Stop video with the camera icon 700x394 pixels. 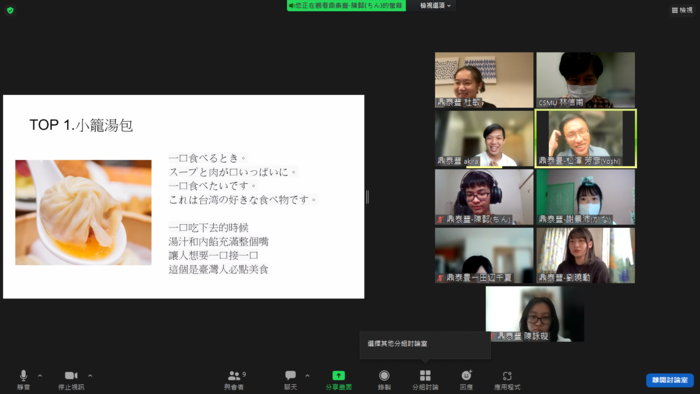(71, 376)
